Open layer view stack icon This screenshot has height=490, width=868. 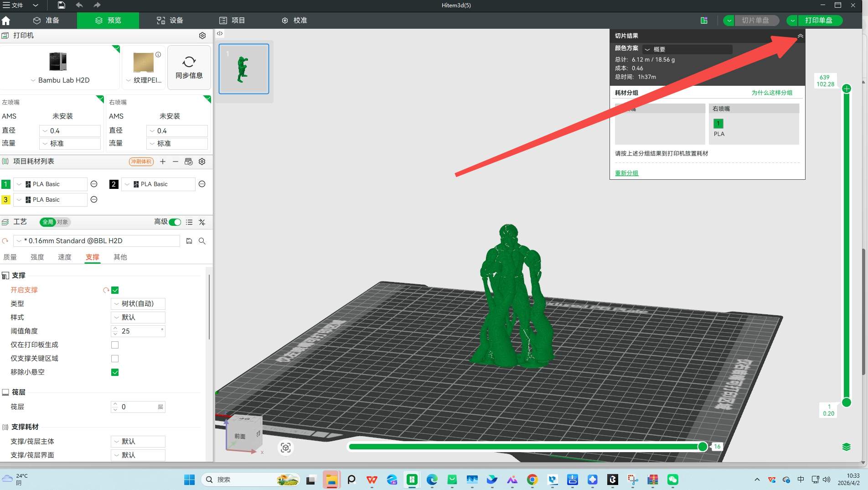846,447
